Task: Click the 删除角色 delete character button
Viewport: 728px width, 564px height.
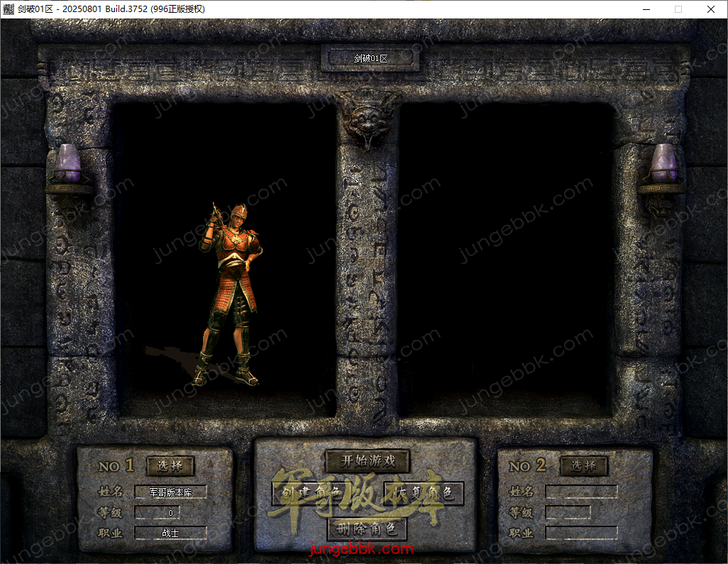Action: (367, 529)
